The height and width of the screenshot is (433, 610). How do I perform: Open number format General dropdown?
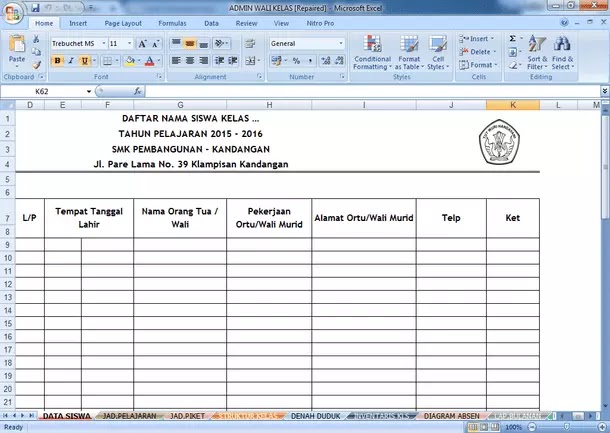coord(341,44)
